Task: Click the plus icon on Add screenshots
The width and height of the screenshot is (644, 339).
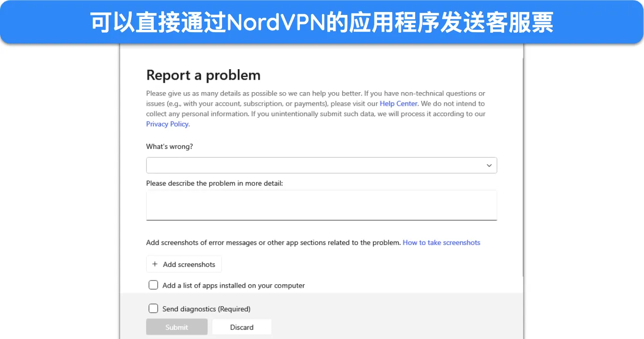Action: 155,264
